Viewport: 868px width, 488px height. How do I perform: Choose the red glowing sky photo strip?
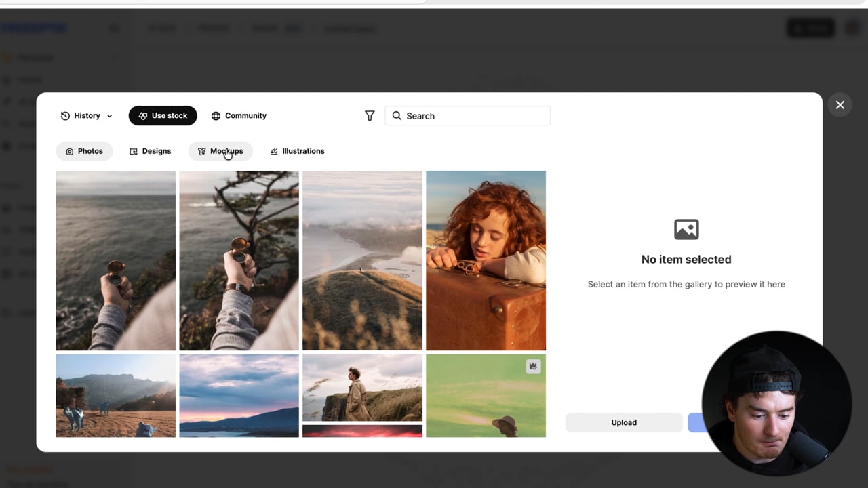point(362,431)
